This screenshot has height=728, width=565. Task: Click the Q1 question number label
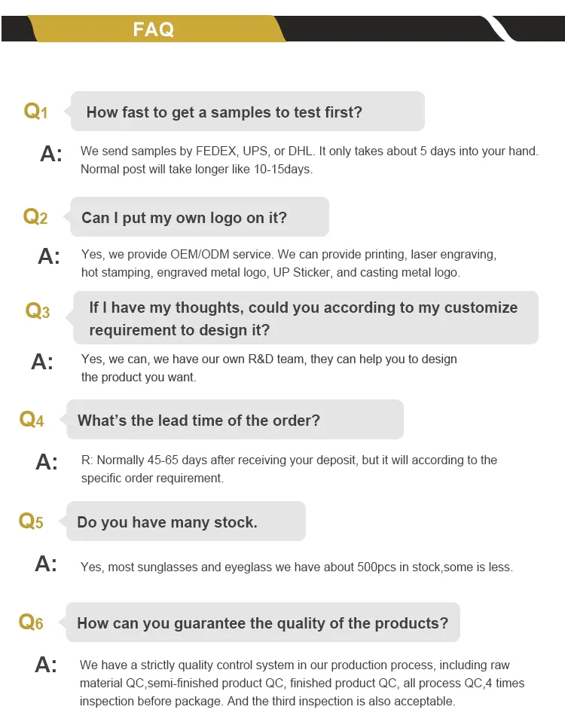point(35,112)
